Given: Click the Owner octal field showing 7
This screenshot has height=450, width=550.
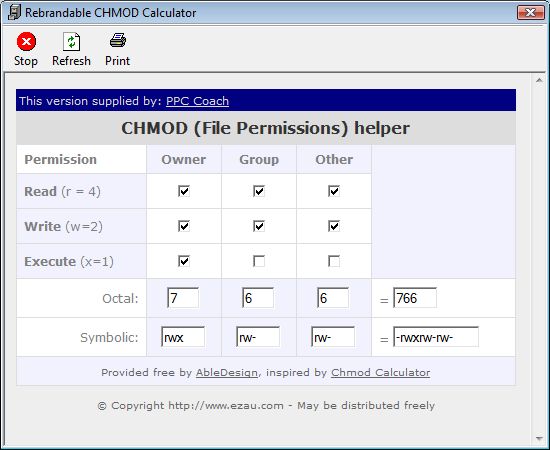Looking at the screenshot, I should click(183, 298).
